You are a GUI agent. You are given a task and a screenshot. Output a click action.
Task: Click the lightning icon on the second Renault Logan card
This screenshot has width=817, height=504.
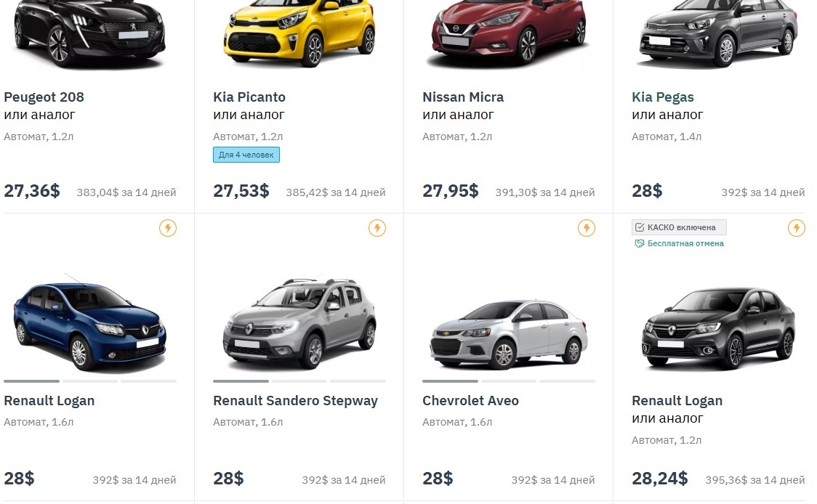click(797, 228)
